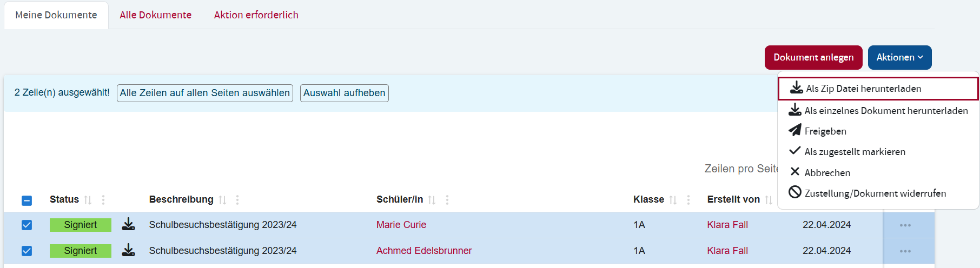Toggle the select-all header checkbox
Screen dimensions: 980x268
pyautogui.click(x=27, y=200)
